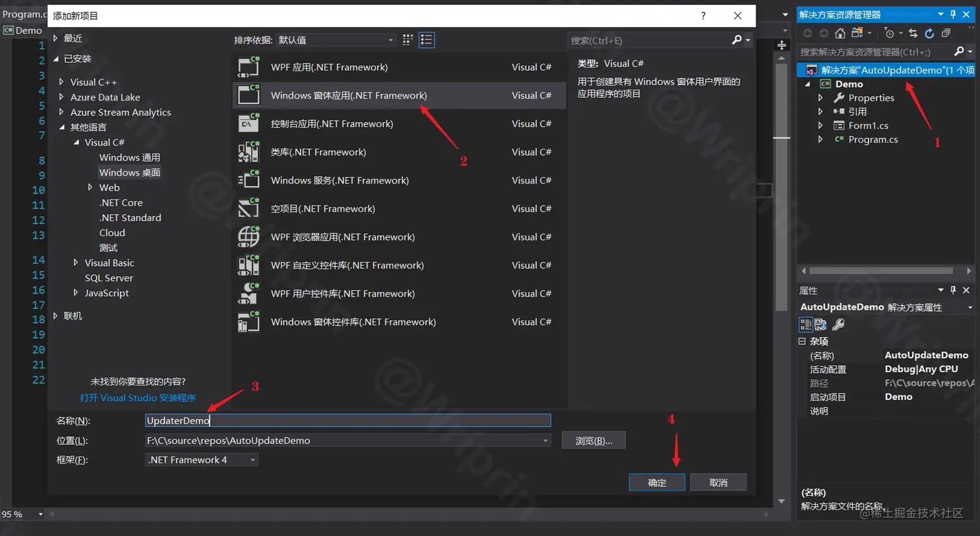Expand Form1.cs node in Solution Explorer
The width and height of the screenshot is (980, 536).
point(821,125)
